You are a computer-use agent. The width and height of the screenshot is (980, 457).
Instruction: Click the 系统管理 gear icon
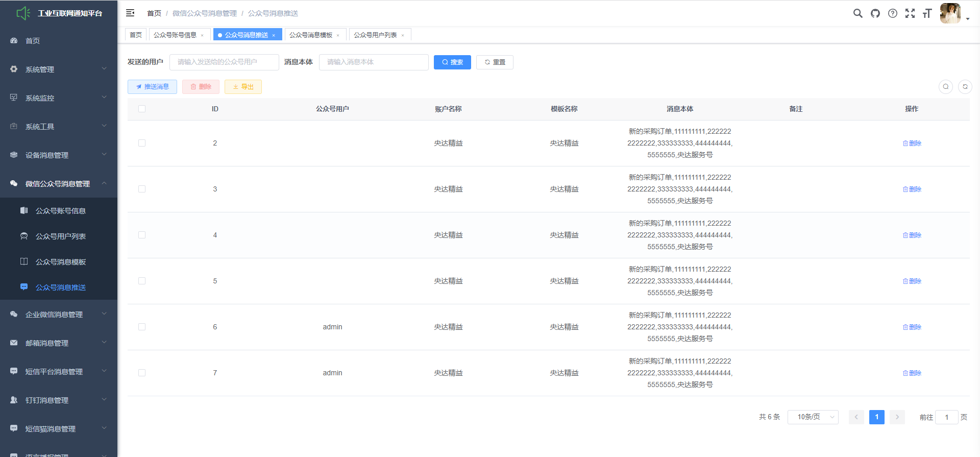click(14, 69)
